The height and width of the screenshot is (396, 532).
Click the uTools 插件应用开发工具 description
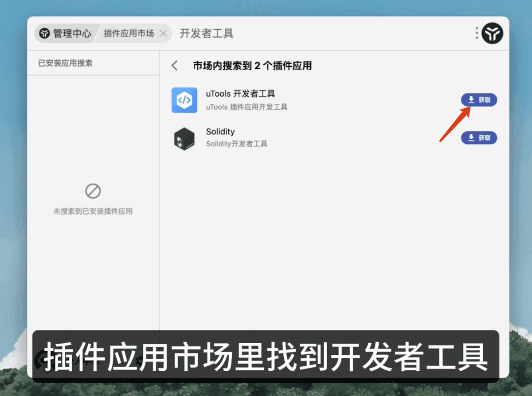[x=247, y=107]
